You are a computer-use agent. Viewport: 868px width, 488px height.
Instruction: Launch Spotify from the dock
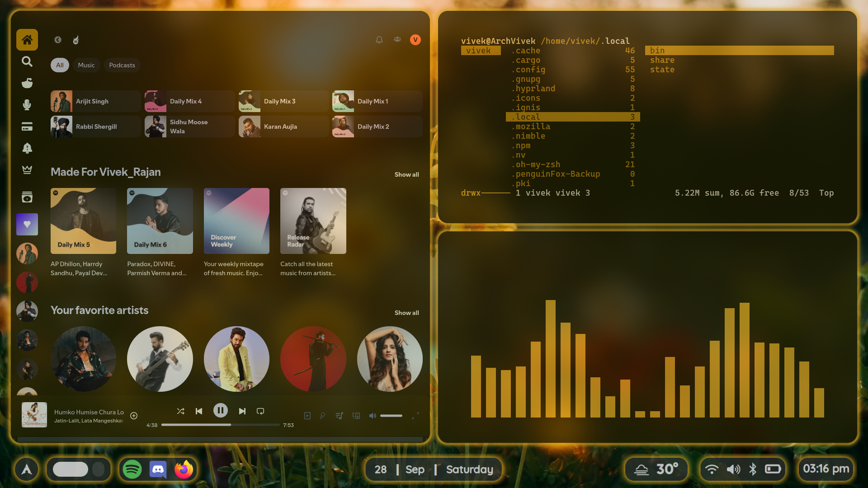point(132,469)
